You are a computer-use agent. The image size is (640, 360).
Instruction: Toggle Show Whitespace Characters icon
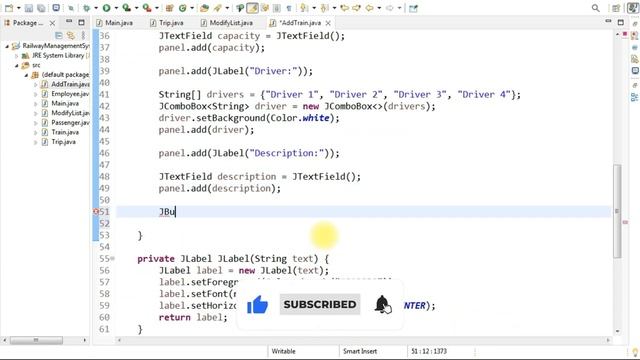[289, 8]
